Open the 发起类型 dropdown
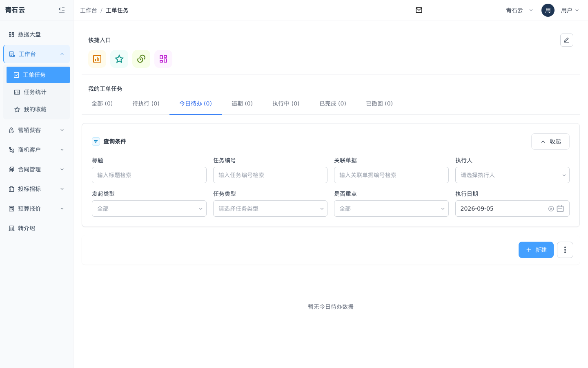588x368 pixels. pyautogui.click(x=149, y=209)
